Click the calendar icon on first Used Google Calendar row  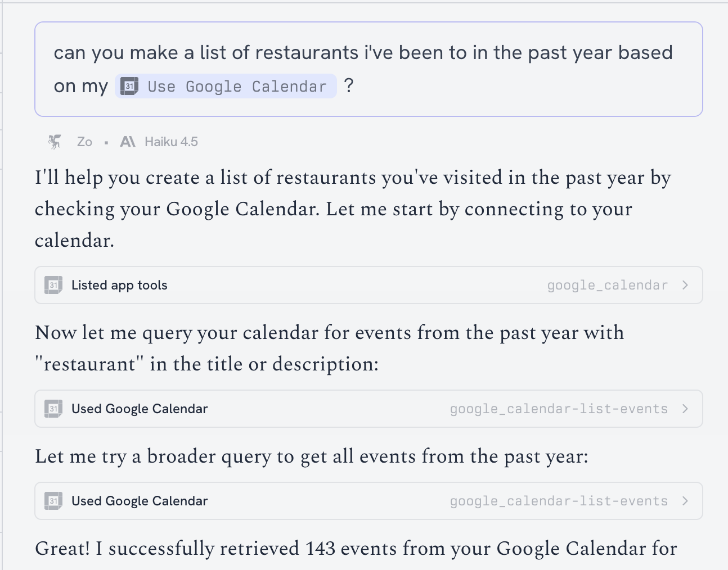coord(53,409)
